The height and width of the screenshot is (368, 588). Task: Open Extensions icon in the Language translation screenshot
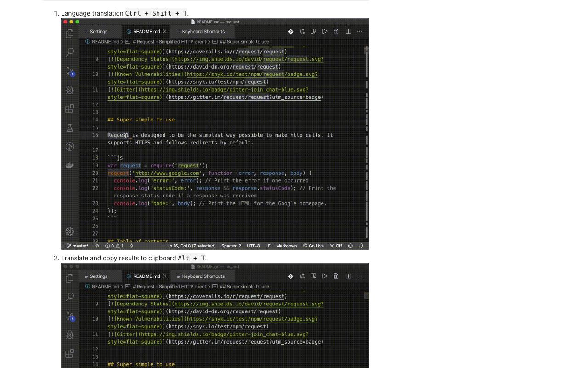(70, 109)
